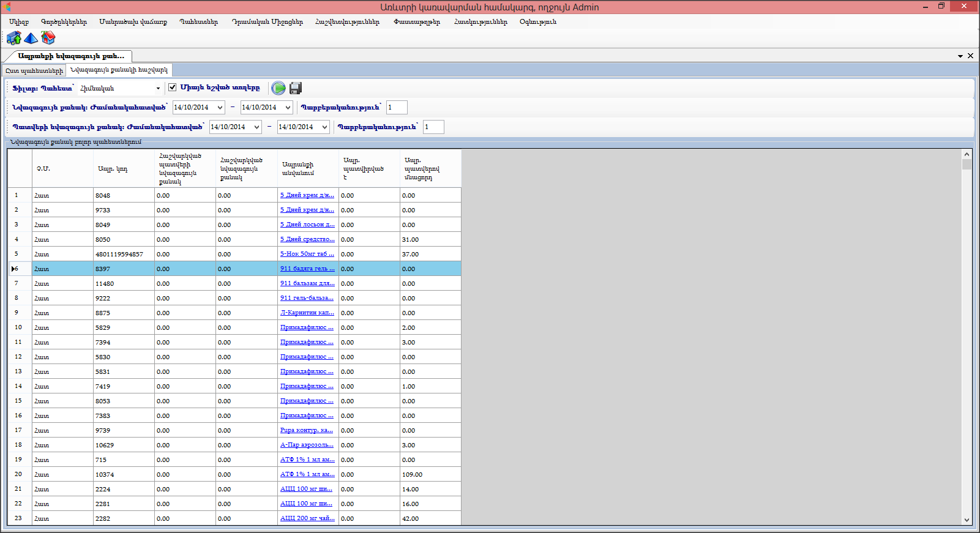Open product link '911 бальзам для' in row 7
Image resolution: width=980 pixels, height=533 pixels.
tap(307, 283)
